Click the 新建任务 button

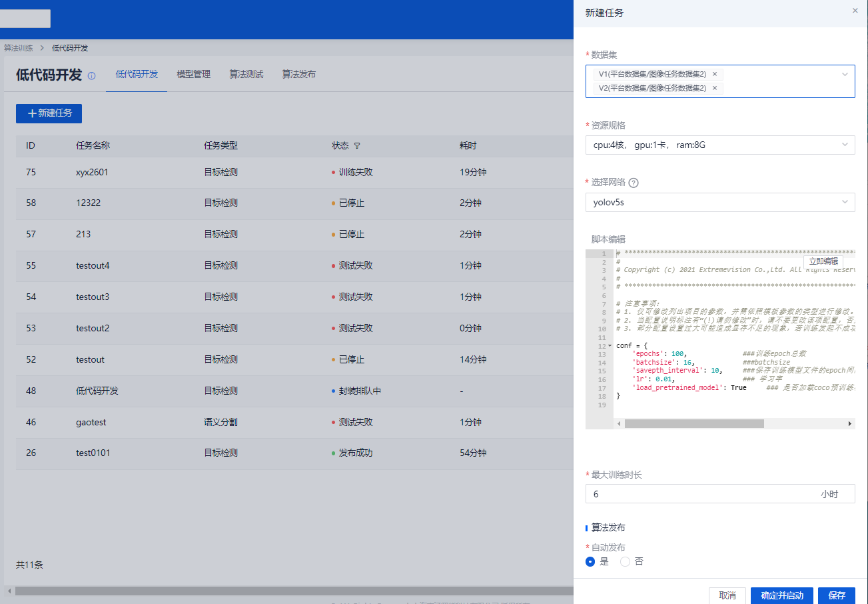49,113
